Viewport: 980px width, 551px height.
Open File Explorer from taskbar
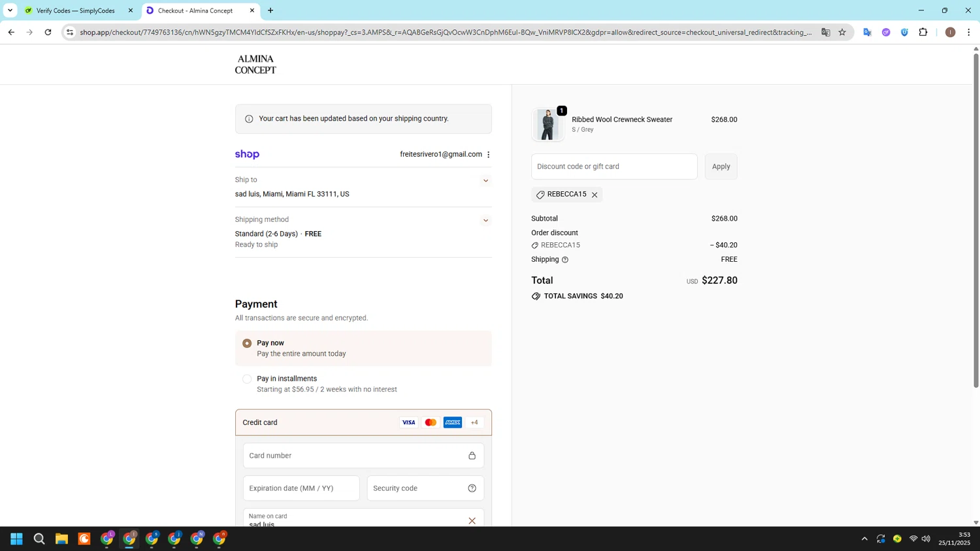tap(61, 539)
